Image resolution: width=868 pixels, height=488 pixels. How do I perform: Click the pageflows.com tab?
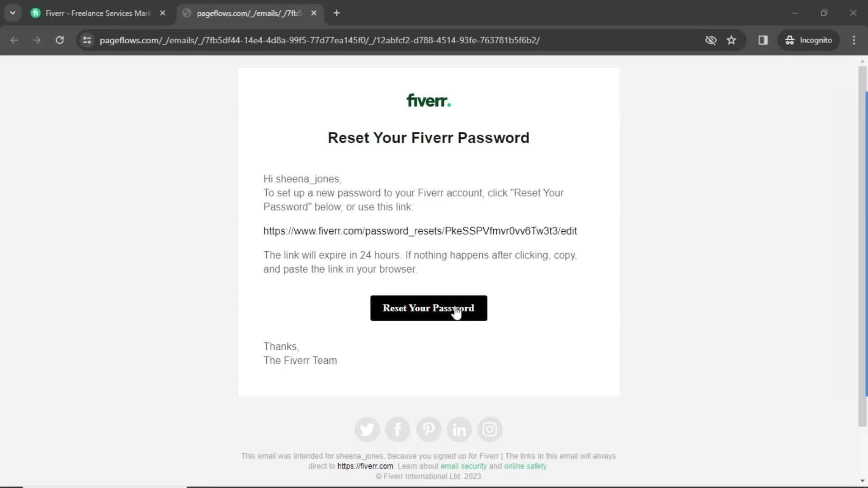coord(249,13)
